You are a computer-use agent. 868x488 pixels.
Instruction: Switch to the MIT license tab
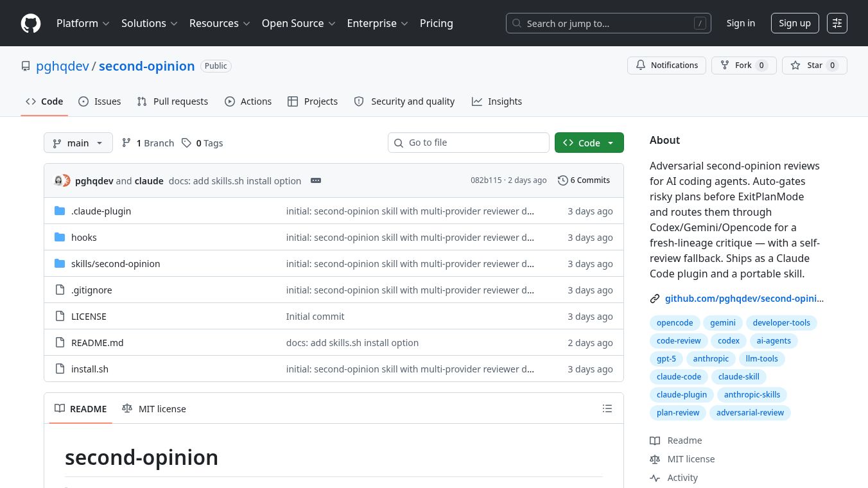(154, 409)
